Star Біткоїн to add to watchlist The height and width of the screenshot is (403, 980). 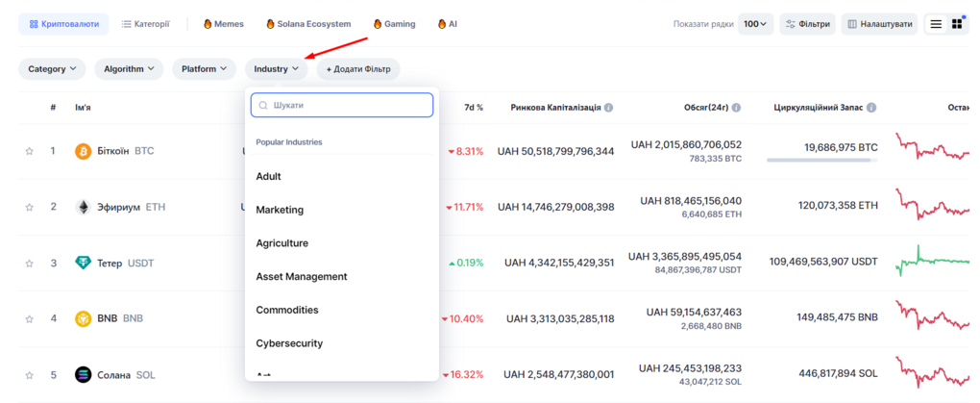[x=30, y=151]
